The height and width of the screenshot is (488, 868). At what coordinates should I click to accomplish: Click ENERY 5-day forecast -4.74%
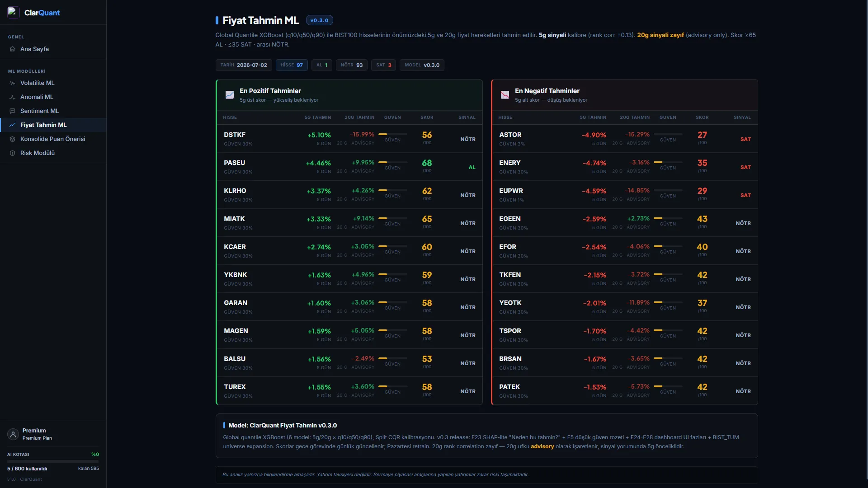click(594, 163)
